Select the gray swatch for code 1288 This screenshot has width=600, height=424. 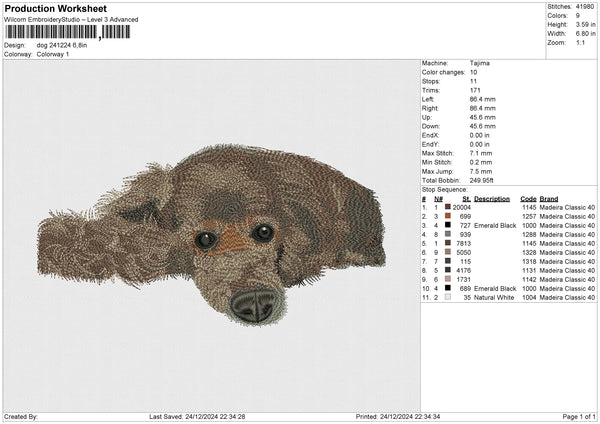(447, 234)
